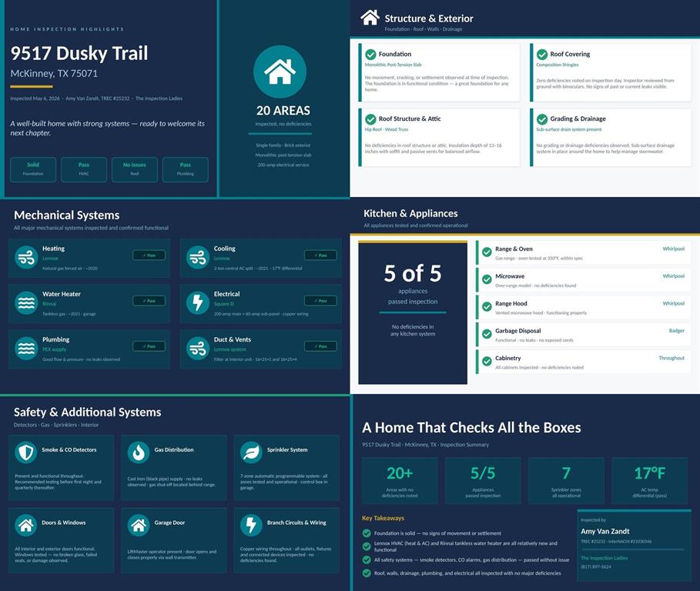Click the No Issues Roof summary chip
Screen dimensions: 700x591
(x=134, y=169)
